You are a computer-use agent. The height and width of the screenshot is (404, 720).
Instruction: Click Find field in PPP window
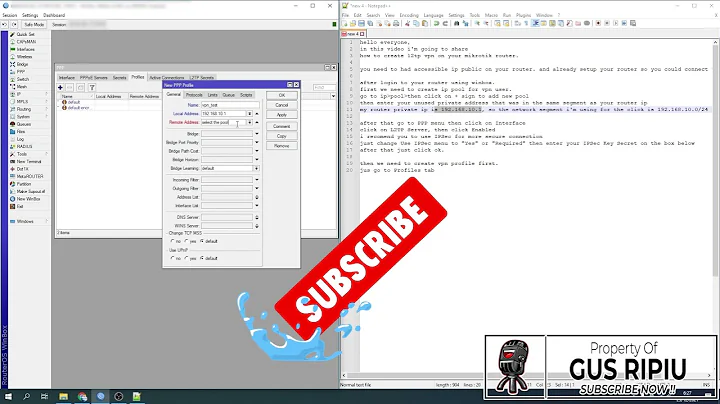pyautogui.click(x=324, y=87)
